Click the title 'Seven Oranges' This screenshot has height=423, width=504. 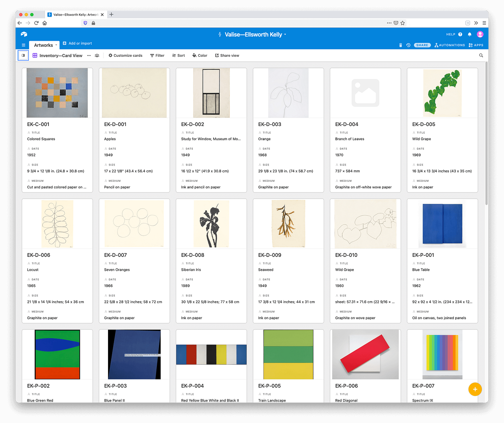pyautogui.click(x=117, y=270)
